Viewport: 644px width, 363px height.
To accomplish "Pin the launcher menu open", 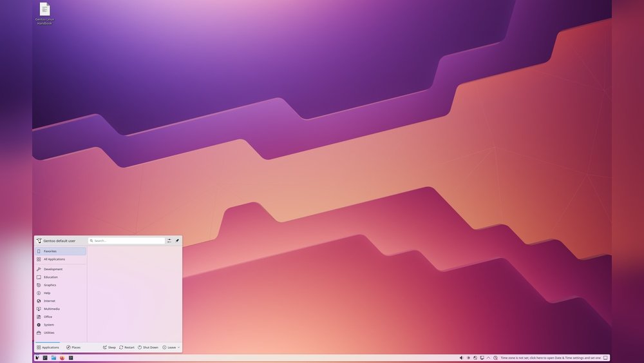I will pyautogui.click(x=178, y=240).
